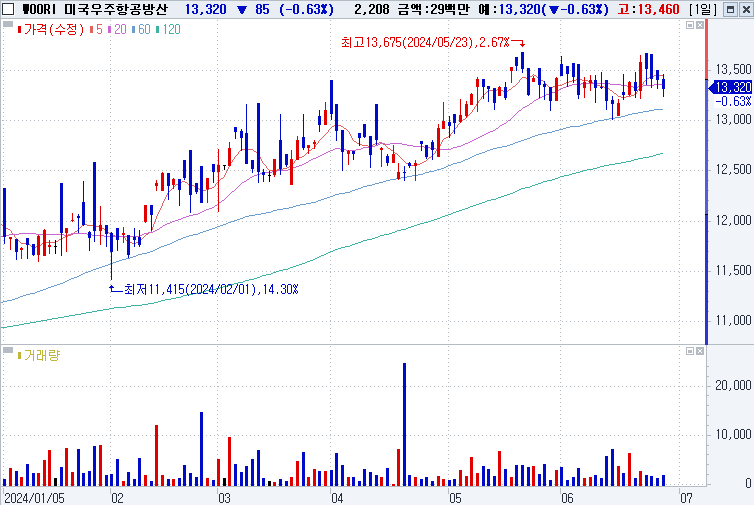Screen dimensions: 754x505
Task: Click the 04 month marker on date axis
Action: point(338,498)
